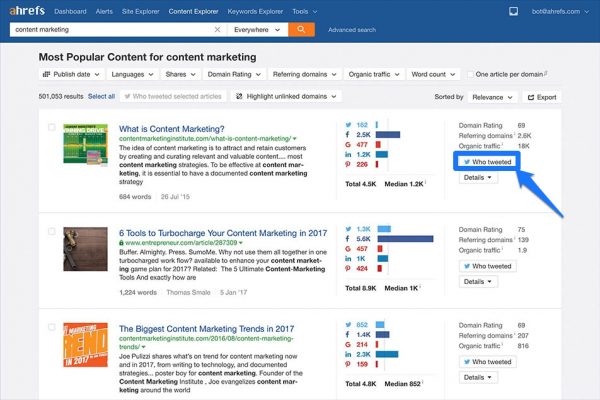This screenshot has width=600, height=400.
Task: Click the monitor icon in the top bar
Action: [x=514, y=11]
